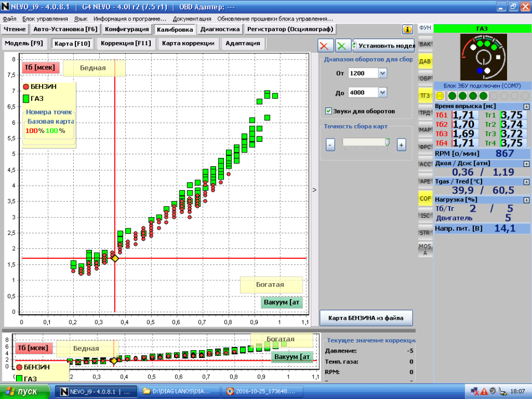Click the antivirus tray icon in taskbar
Image resolution: width=532 pixels, height=399 pixels.
[484, 391]
